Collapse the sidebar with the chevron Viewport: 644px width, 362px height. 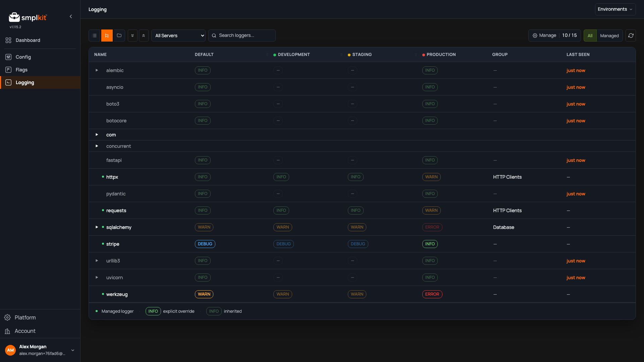click(x=71, y=16)
